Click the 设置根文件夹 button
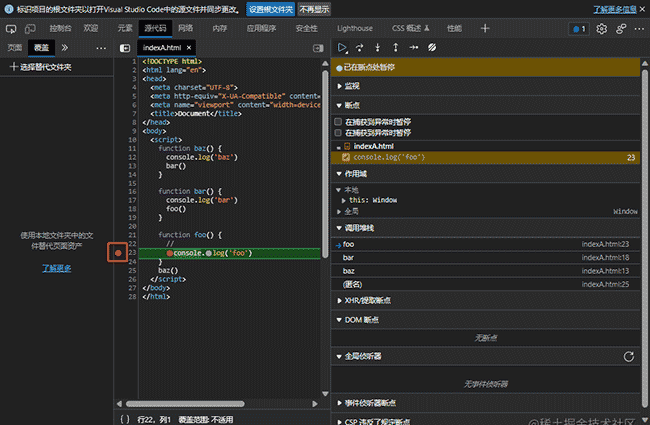 click(x=271, y=9)
